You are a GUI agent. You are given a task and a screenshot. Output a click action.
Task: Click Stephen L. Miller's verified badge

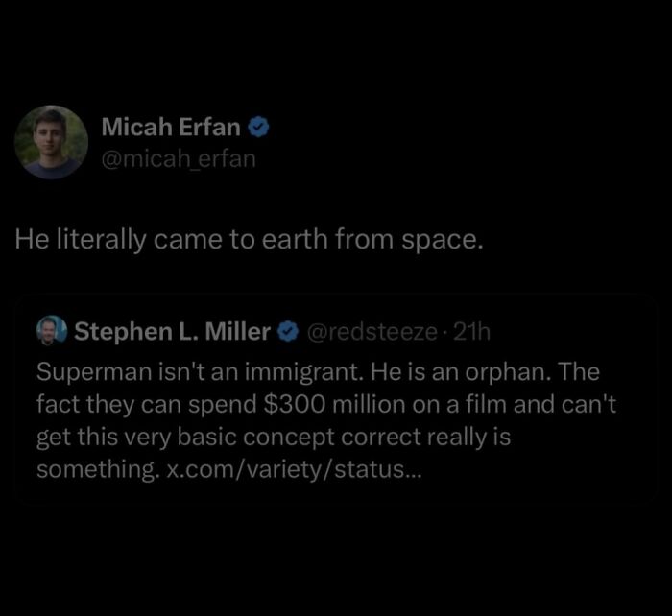click(x=288, y=332)
